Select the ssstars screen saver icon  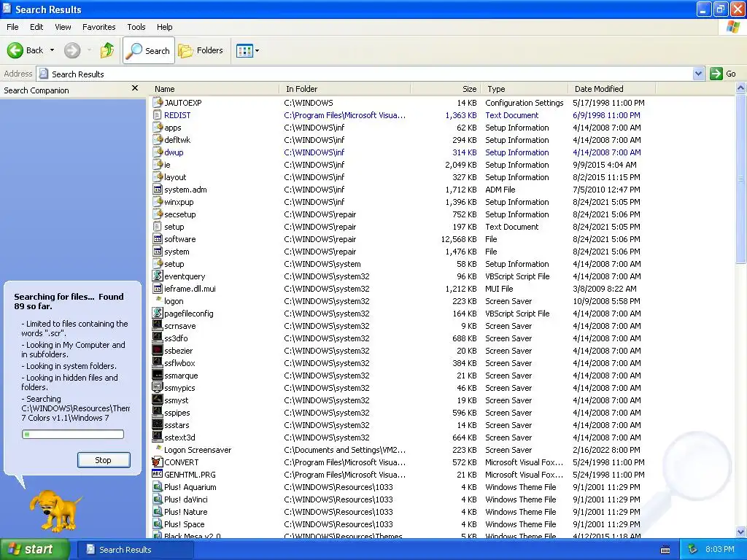(158, 424)
